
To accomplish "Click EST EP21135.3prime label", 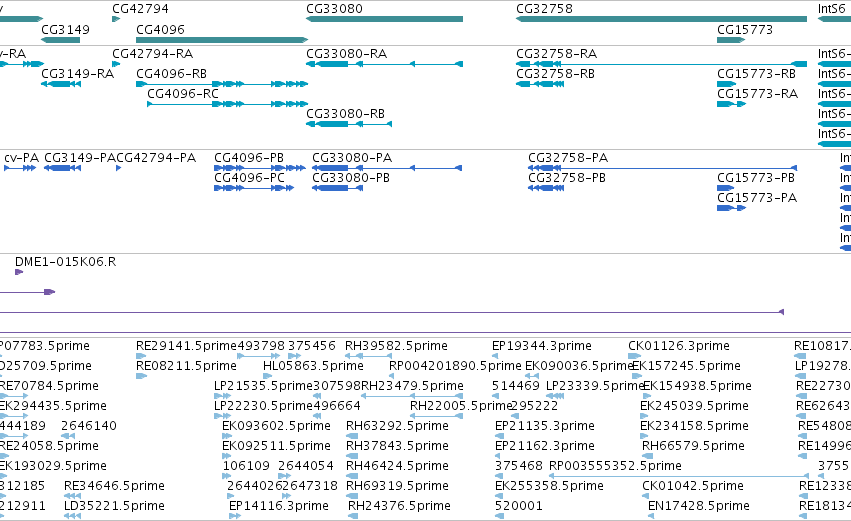I will click(545, 426).
